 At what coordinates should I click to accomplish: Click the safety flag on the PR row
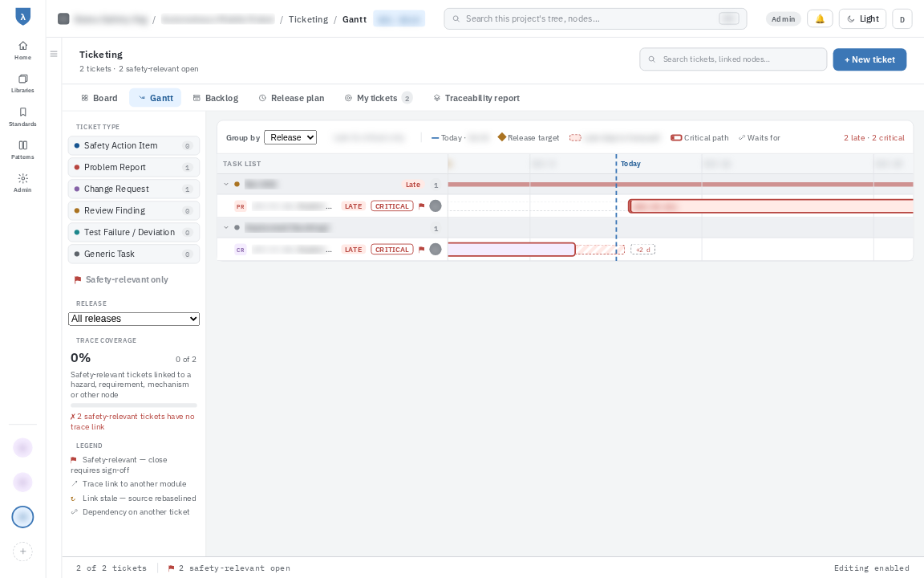pos(421,206)
